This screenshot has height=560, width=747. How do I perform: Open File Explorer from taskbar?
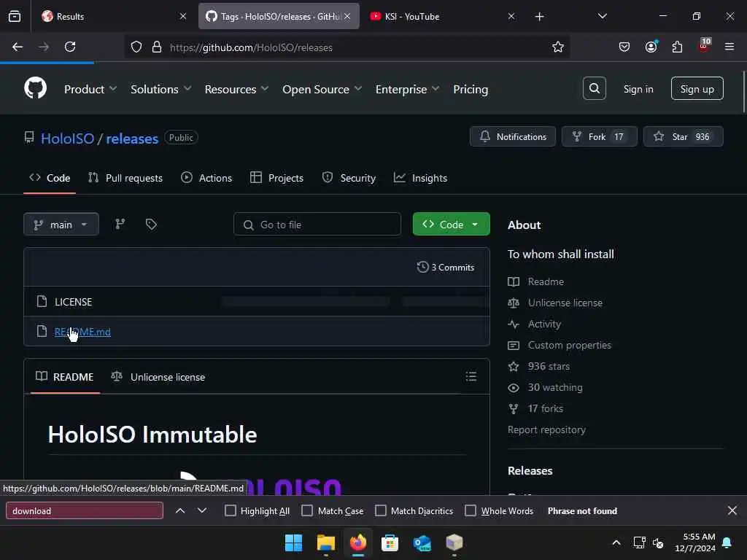pyautogui.click(x=326, y=542)
